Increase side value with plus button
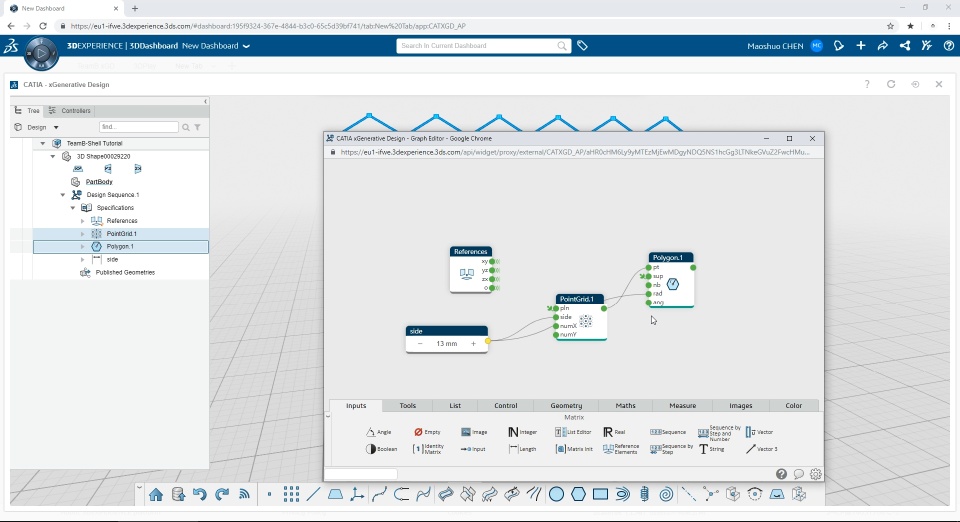 (473, 344)
